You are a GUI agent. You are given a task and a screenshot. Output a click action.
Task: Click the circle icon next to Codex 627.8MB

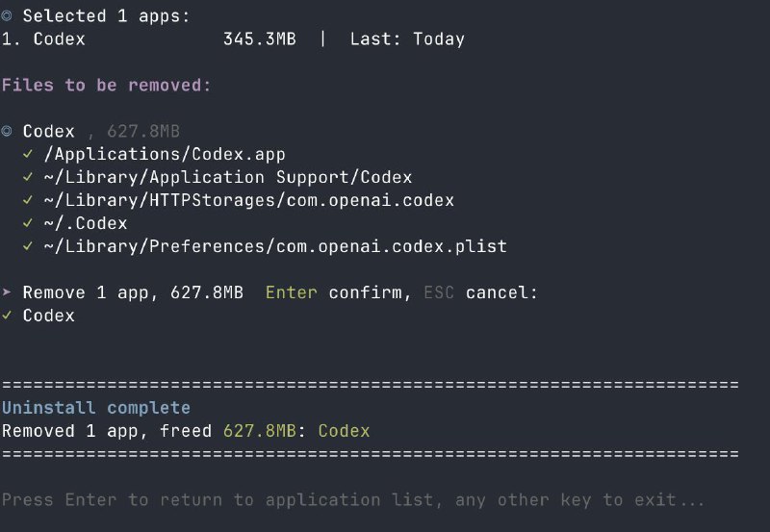[7, 131]
